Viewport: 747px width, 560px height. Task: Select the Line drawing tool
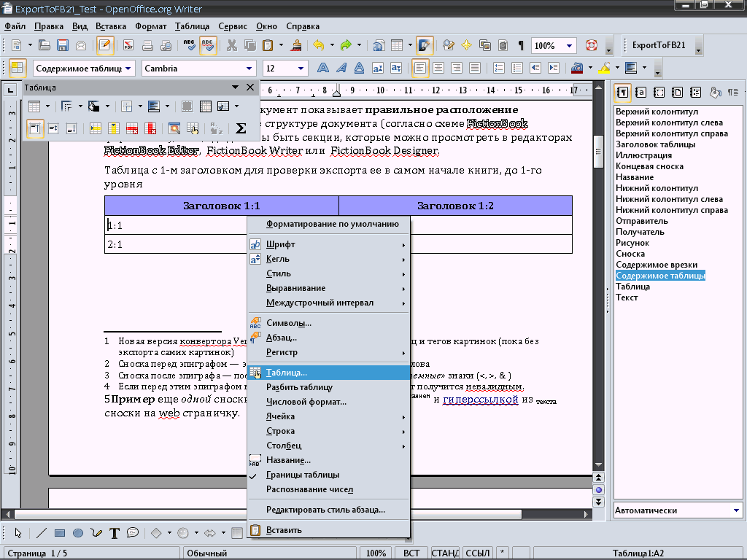click(x=42, y=533)
